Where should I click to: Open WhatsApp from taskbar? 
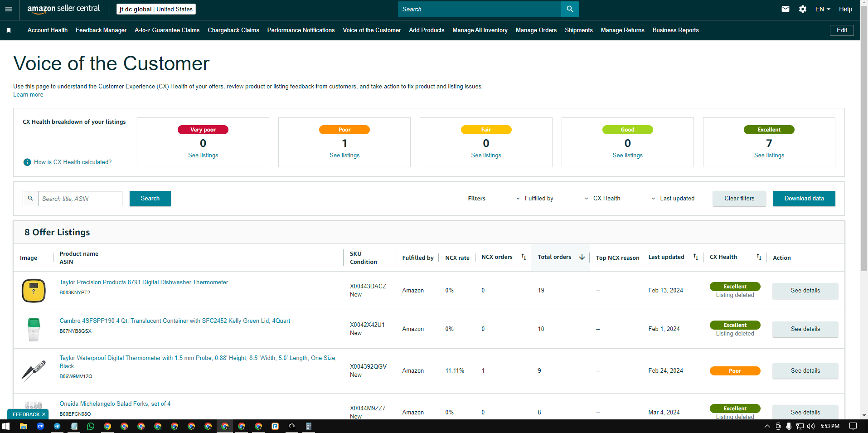tap(91, 426)
